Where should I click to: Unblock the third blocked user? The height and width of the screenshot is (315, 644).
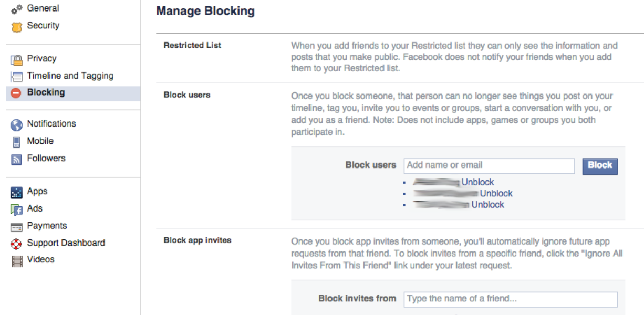click(x=487, y=205)
